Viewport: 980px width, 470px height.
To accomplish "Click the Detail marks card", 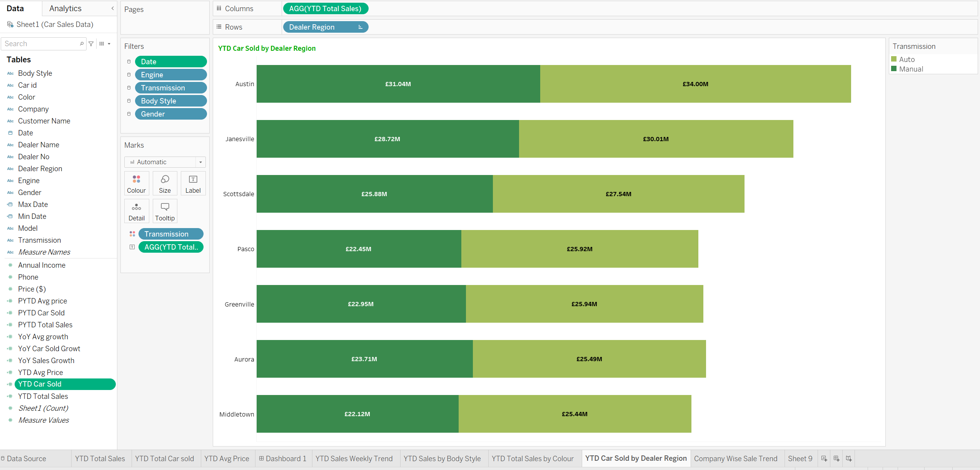I will point(136,211).
